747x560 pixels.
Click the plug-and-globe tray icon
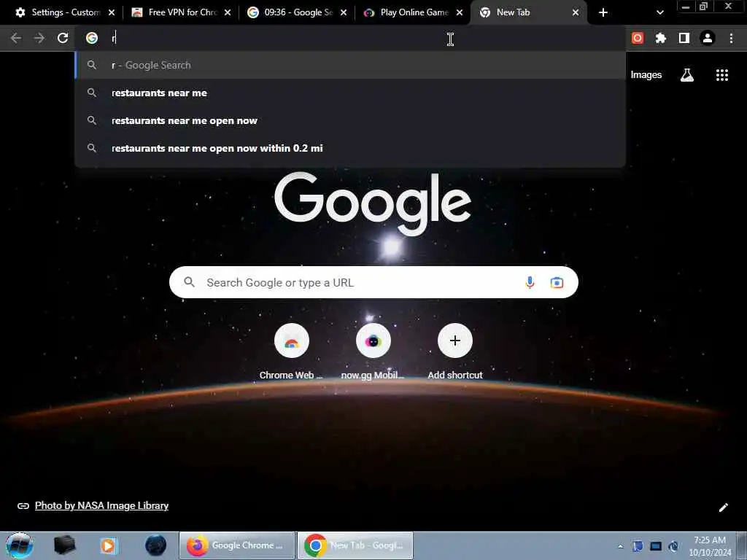click(x=673, y=546)
